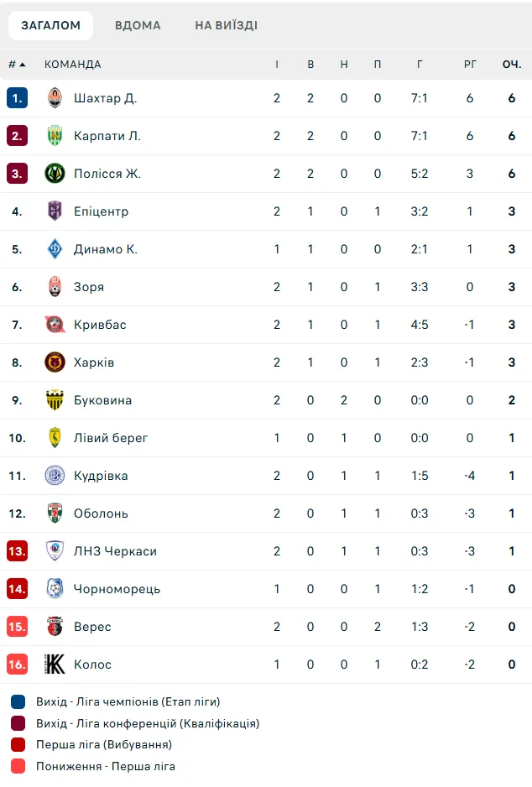Open the Зоря team link

[x=89, y=287]
